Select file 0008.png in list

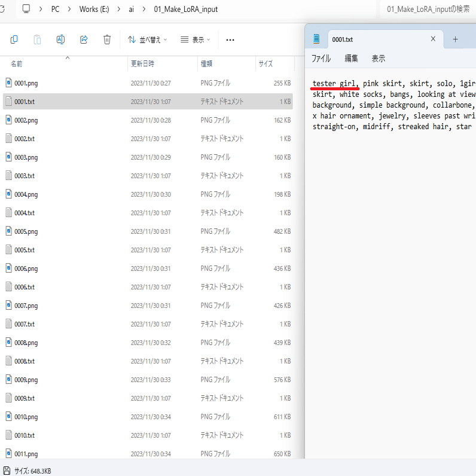tap(148, 342)
